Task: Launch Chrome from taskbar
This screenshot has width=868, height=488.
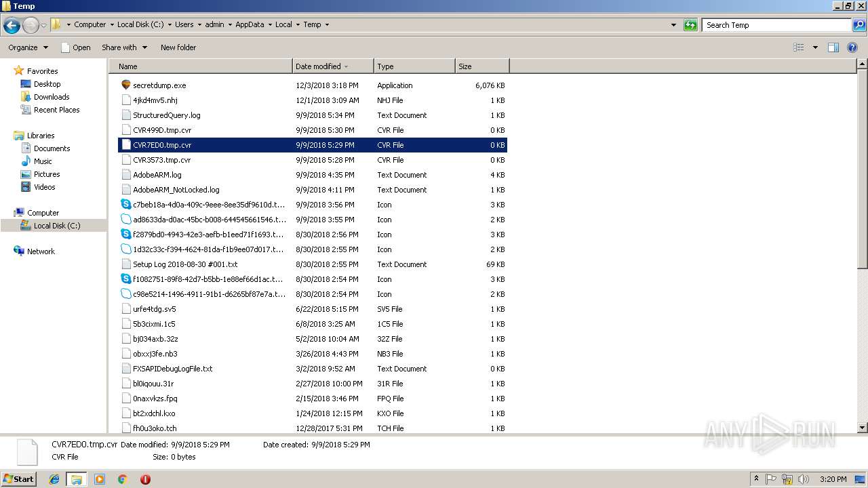Action: 122,479
